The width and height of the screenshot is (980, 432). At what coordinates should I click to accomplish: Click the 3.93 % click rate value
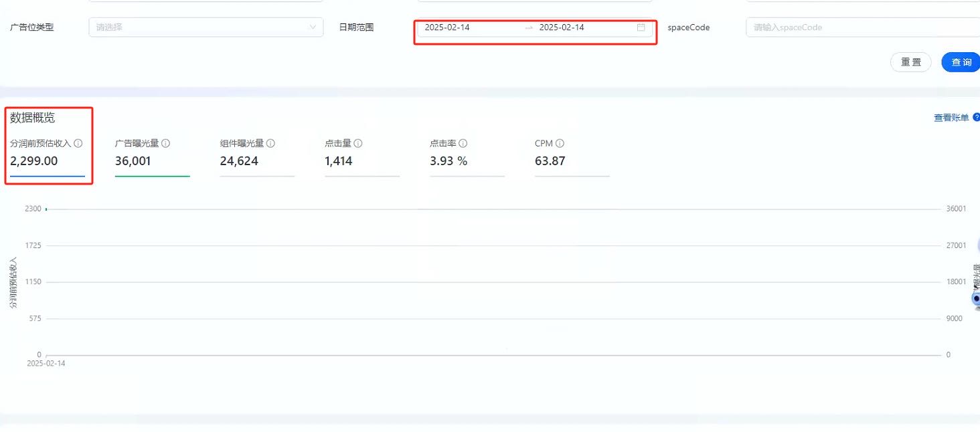tap(448, 161)
